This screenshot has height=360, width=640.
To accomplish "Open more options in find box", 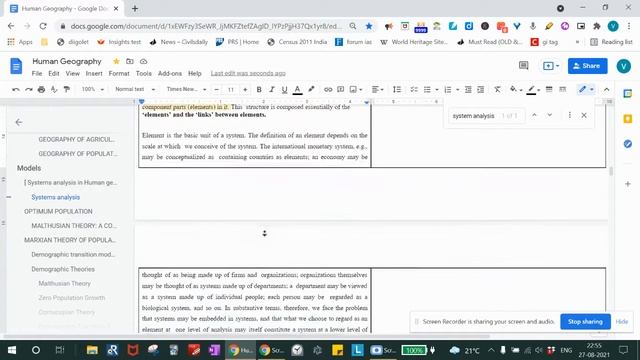I will coord(570,116).
